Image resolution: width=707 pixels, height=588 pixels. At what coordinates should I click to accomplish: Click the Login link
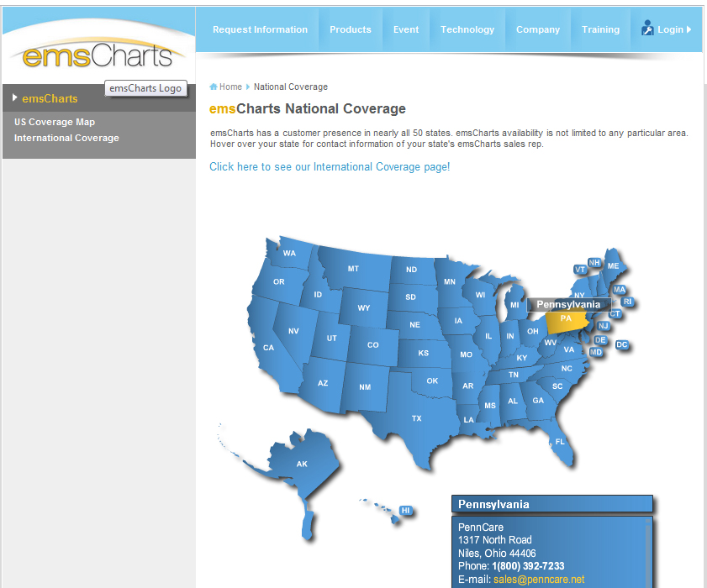671,29
